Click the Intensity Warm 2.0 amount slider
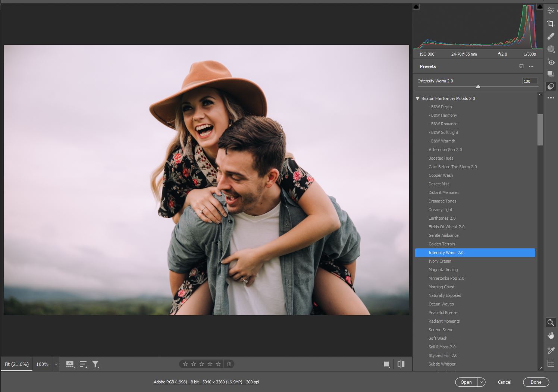The height and width of the screenshot is (392, 558). tap(478, 87)
